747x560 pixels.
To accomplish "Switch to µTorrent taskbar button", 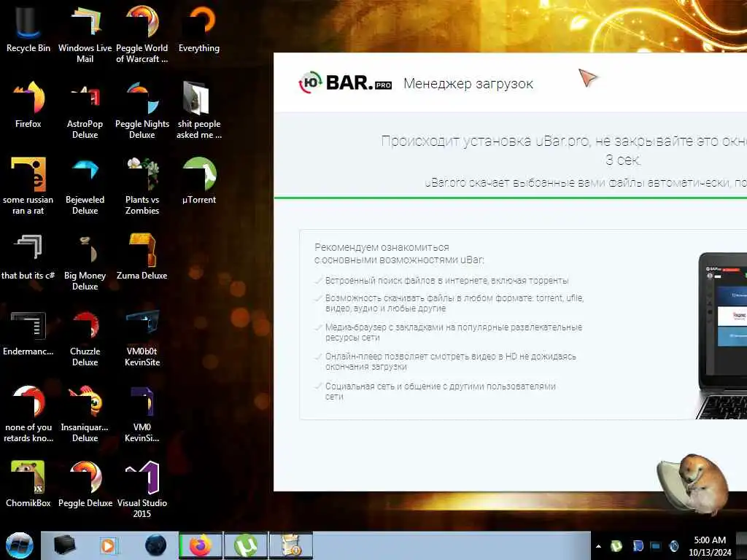I will (x=245, y=545).
